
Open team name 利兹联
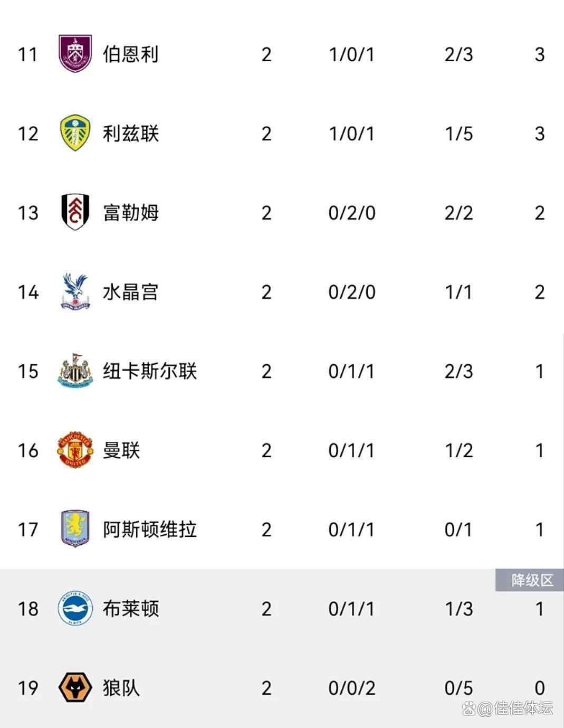[131, 134]
